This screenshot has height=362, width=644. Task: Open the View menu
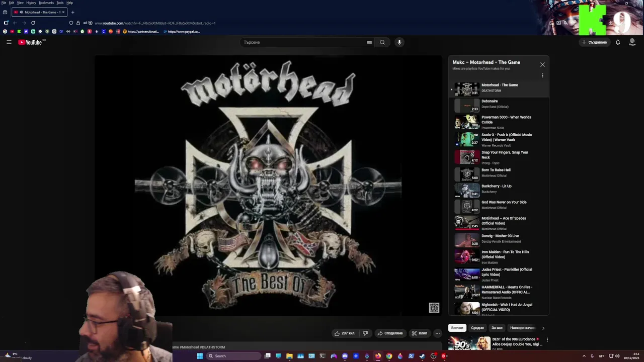(x=20, y=3)
